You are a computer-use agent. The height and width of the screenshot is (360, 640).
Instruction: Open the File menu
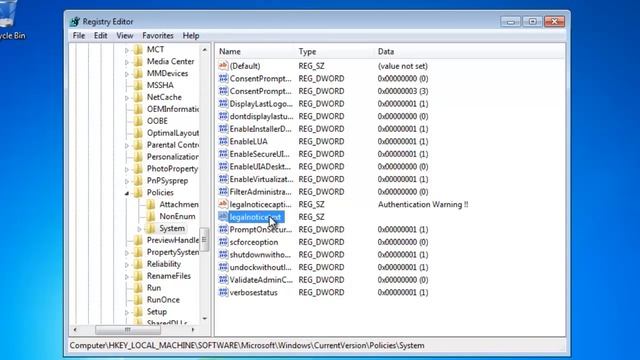(x=79, y=36)
